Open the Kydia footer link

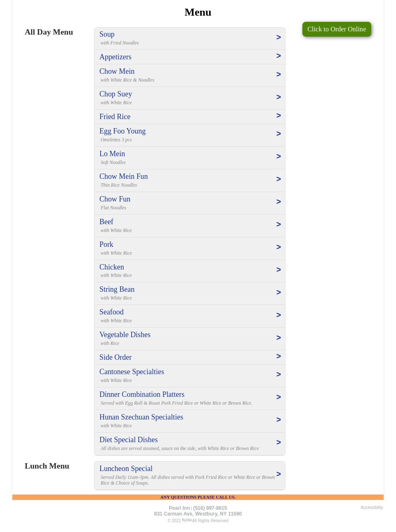click(x=186, y=520)
